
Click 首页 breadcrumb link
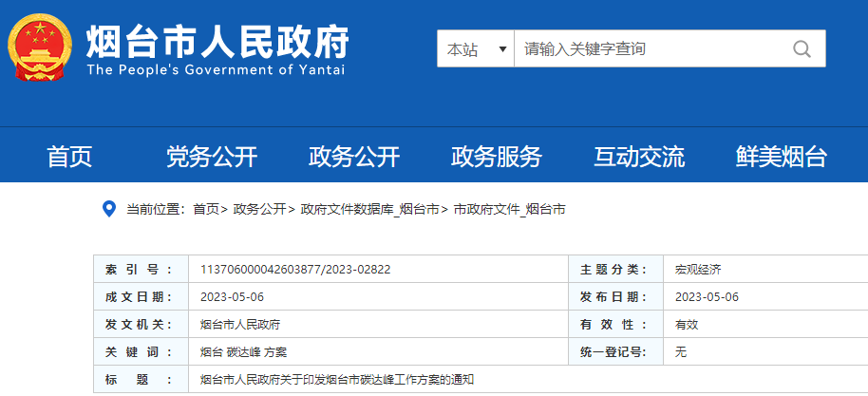coord(205,209)
